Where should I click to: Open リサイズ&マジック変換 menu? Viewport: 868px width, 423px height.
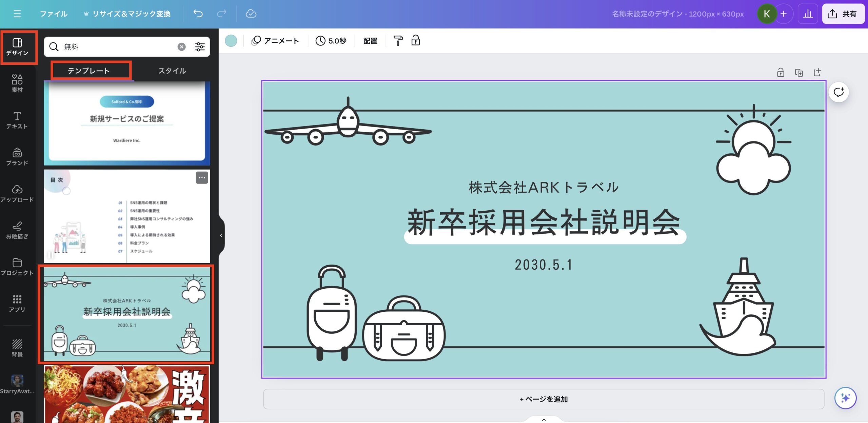(127, 14)
